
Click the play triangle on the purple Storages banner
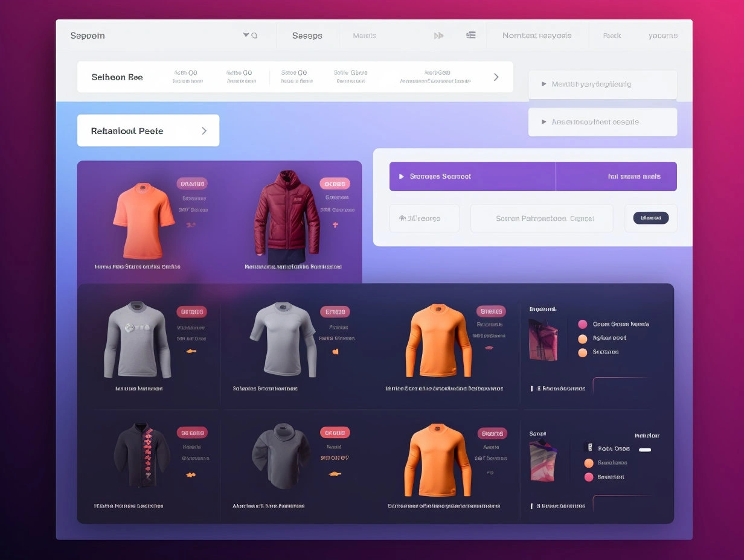pyautogui.click(x=402, y=176)
